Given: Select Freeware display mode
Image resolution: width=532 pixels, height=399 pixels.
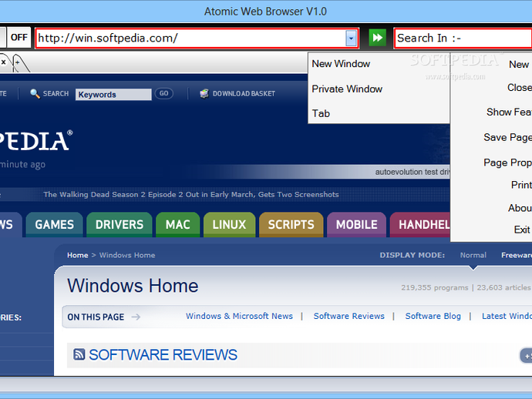Looking at the screenshot, I should (x=517, y=255).
